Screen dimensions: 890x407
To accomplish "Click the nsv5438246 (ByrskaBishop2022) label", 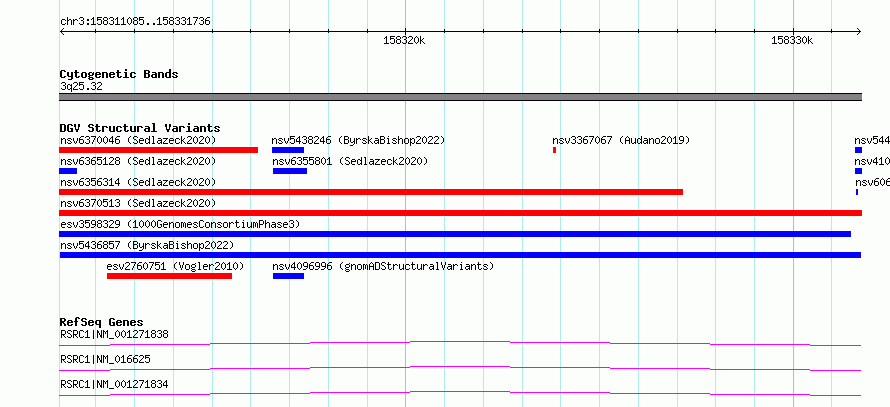I will coord(358,140).
